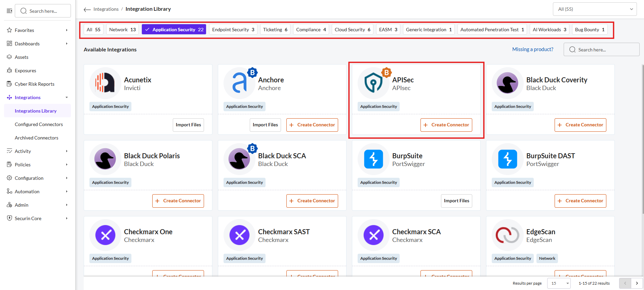This screenshot has height=290, width=644.
Task: Click the Policies sidebar icon
Action: 9,165
